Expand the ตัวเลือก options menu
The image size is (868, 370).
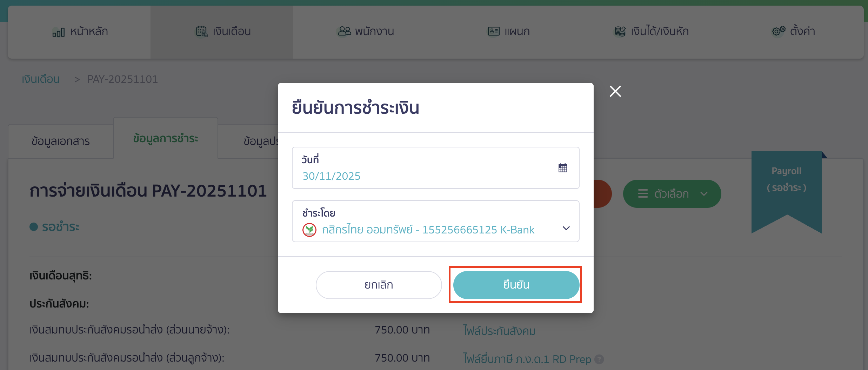[672, 193]
